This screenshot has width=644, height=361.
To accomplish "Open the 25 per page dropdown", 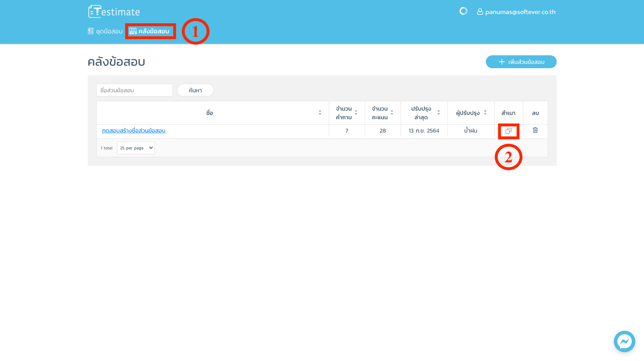I will [136, 148].
